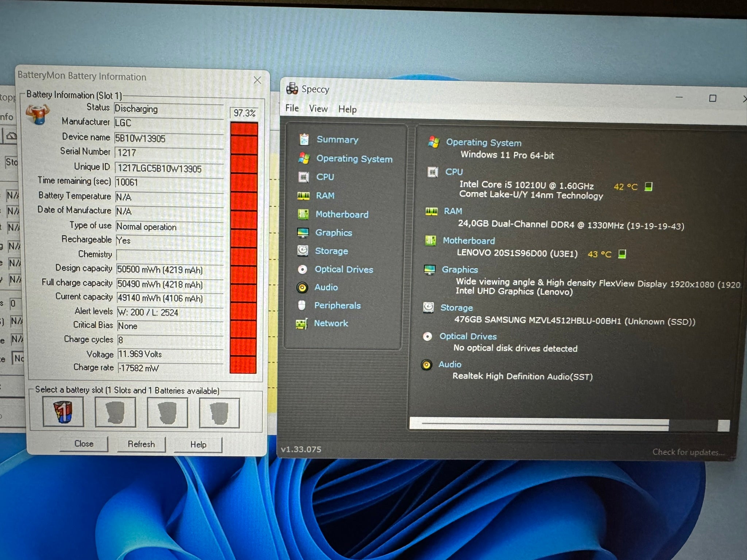The width and height of the screenshot is (747, 560).
Task: Click the Audio speaker icon in the sidebar
Action: (302, 287)
